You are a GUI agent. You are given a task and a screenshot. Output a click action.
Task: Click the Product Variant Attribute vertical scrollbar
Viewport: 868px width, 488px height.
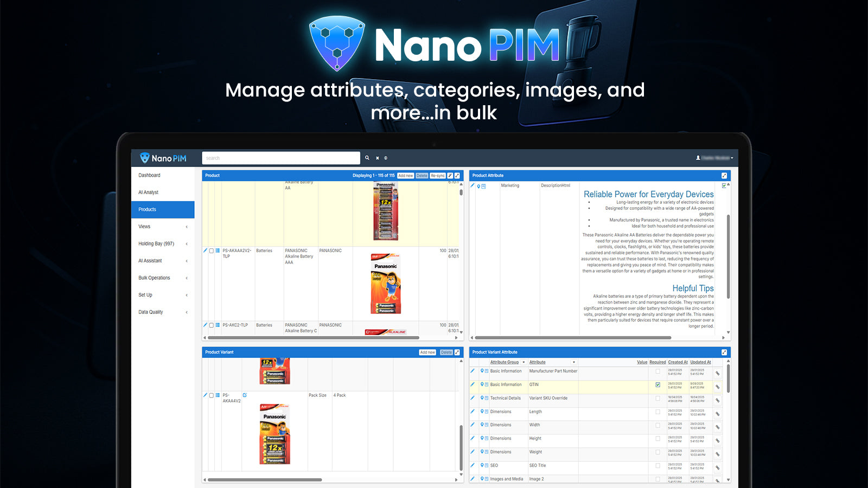tap(728, 378)
